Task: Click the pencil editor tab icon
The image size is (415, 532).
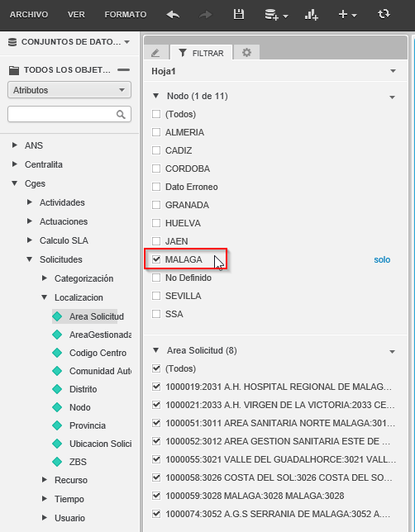Action: click(155, 53)
